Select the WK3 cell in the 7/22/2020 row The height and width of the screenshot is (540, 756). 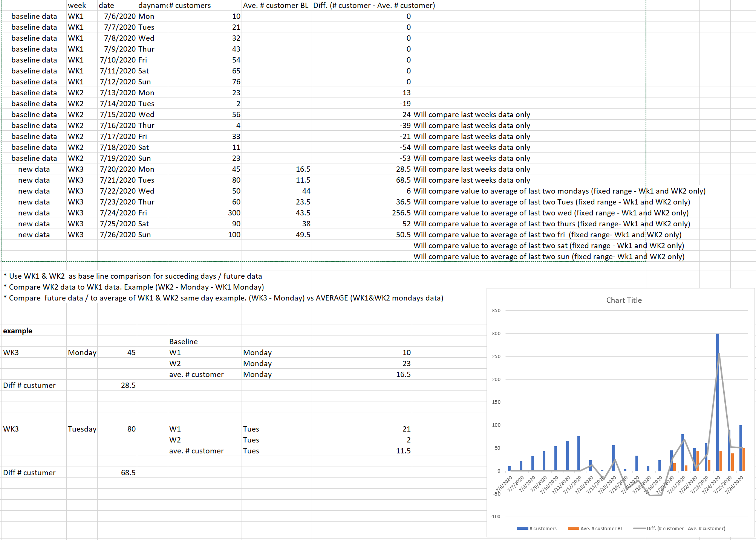82,191
